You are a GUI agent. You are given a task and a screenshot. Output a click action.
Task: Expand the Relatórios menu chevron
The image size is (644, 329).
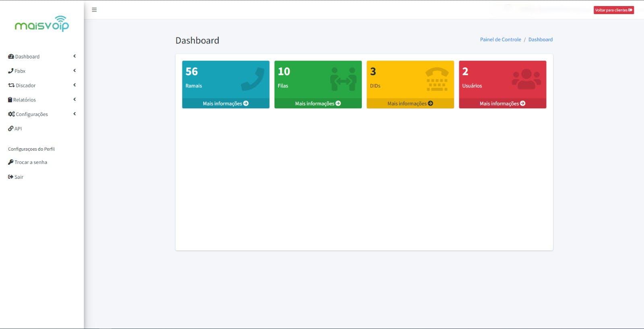(x=74, y=99)
